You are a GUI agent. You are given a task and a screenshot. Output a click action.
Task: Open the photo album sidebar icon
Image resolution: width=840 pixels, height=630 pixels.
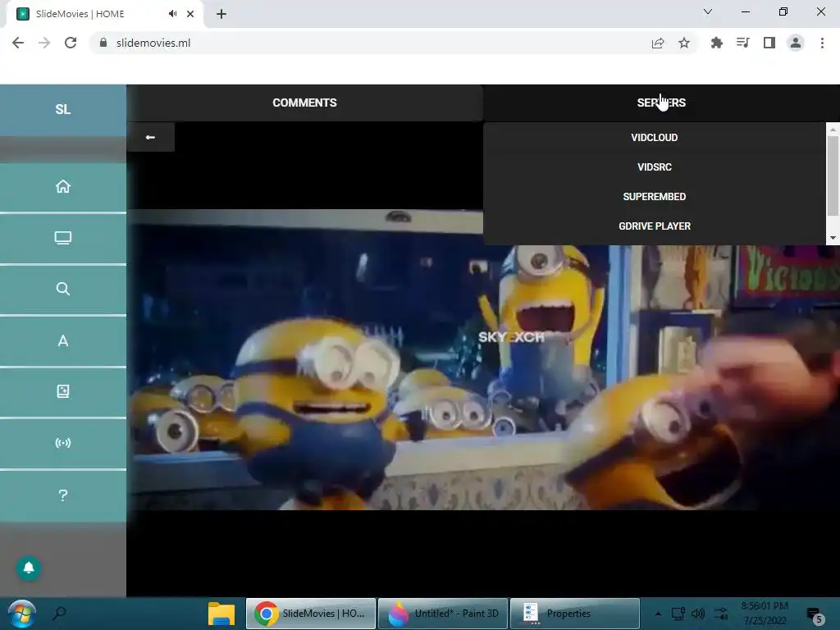coord(62,391)
